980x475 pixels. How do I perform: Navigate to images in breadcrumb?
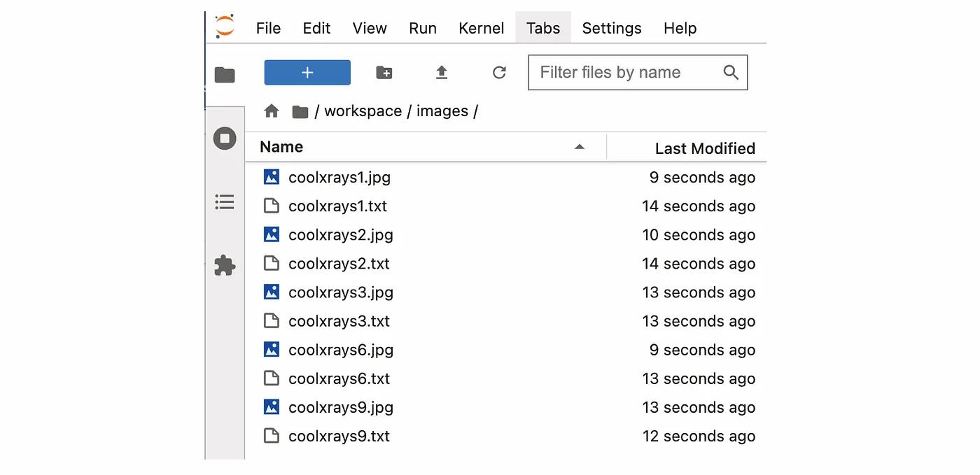[x=442, y=111]
